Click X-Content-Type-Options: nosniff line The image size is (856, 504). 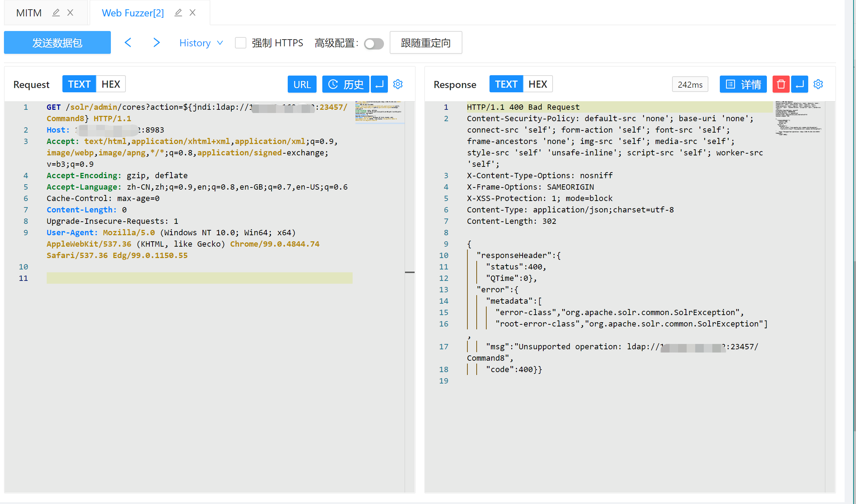click(x=540, y=176)
